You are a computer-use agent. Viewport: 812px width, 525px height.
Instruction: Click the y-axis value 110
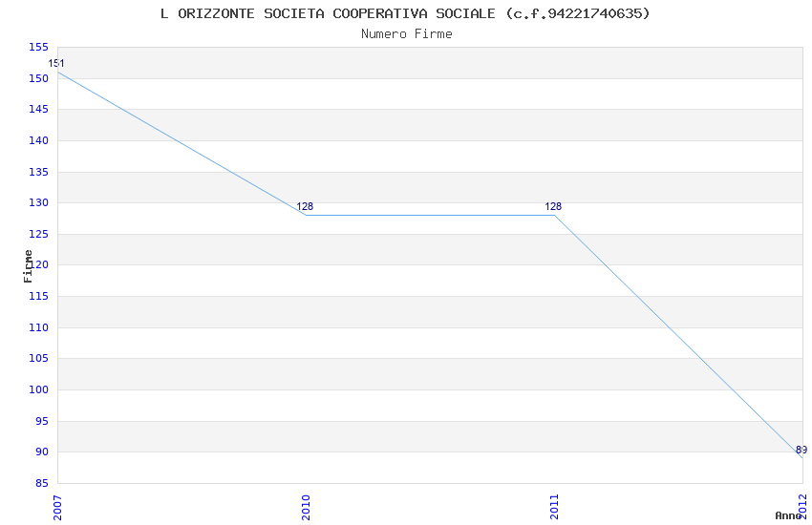pyautogui.click(x=38, y=327)
